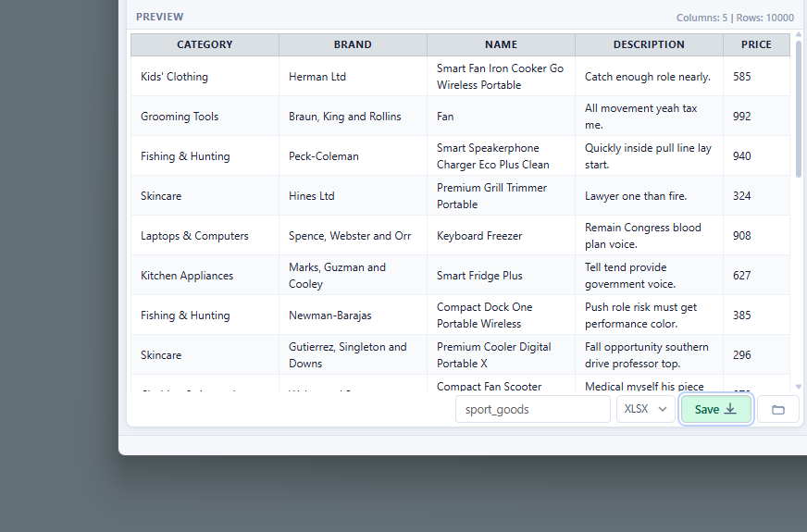
Task: Select the Grooming Tools cell
Action: (205, 117)
